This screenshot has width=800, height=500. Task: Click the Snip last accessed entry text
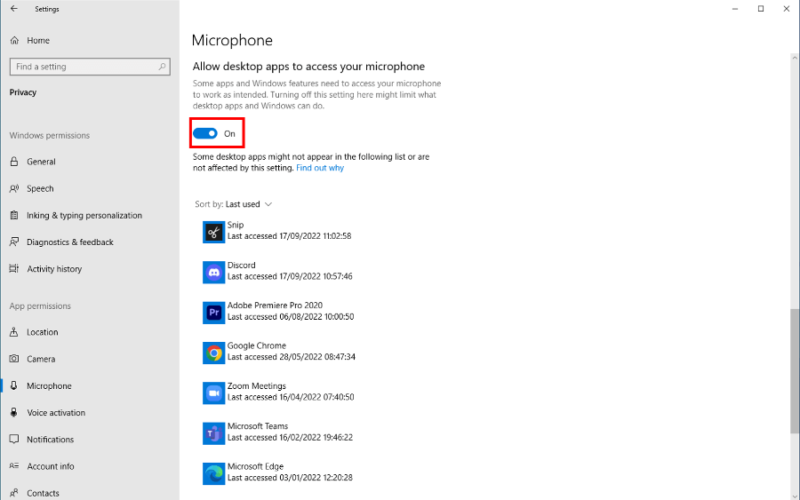click(x=289, y=236)
